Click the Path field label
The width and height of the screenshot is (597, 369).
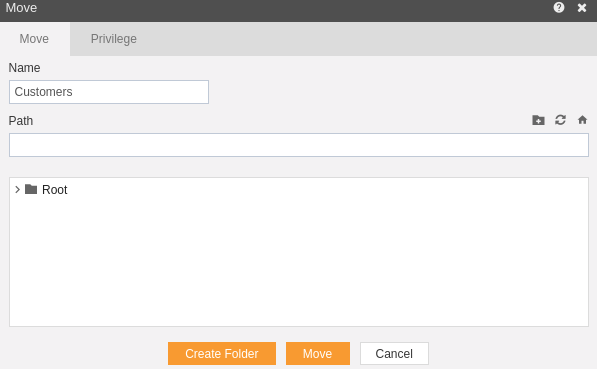21,121
